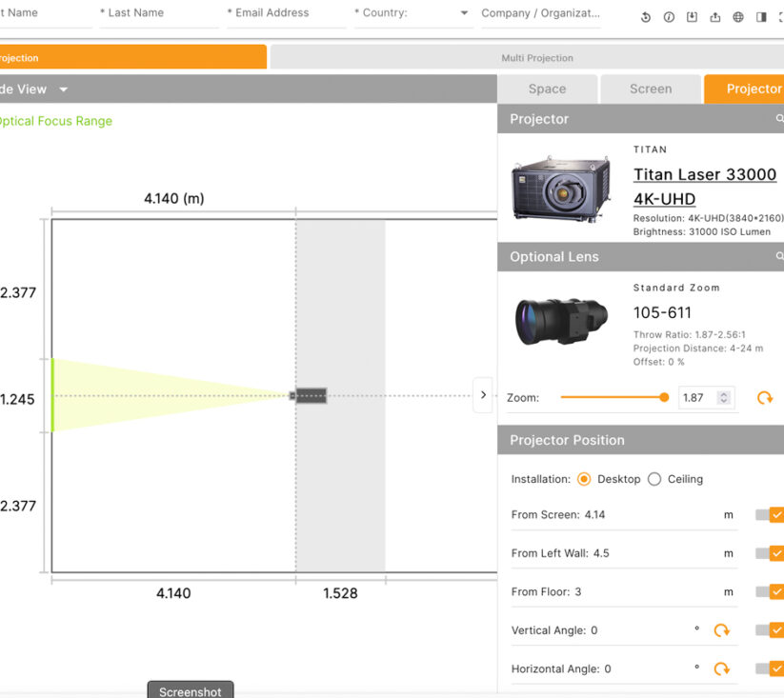Click the reset/undo icon in top toolbar
This screenshot has height=698, width=784.
[646, 17]
